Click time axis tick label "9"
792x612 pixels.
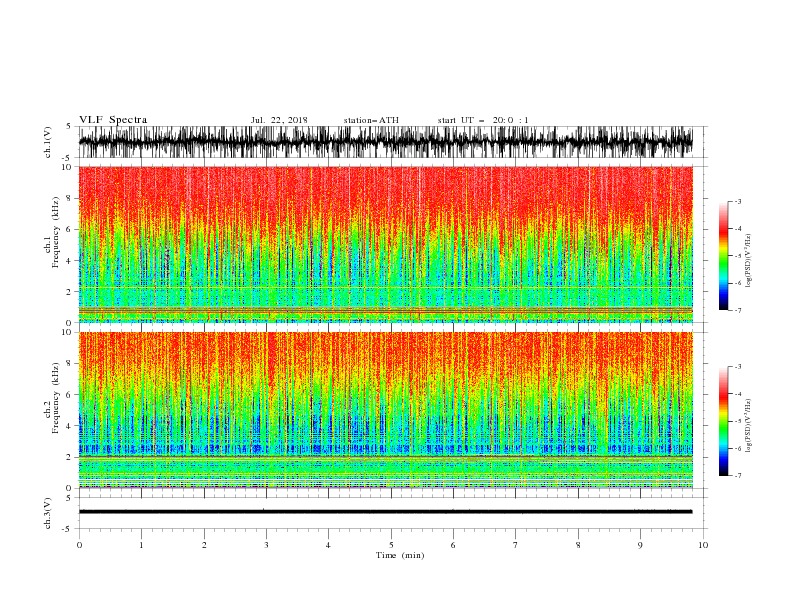tap(640, 545)
